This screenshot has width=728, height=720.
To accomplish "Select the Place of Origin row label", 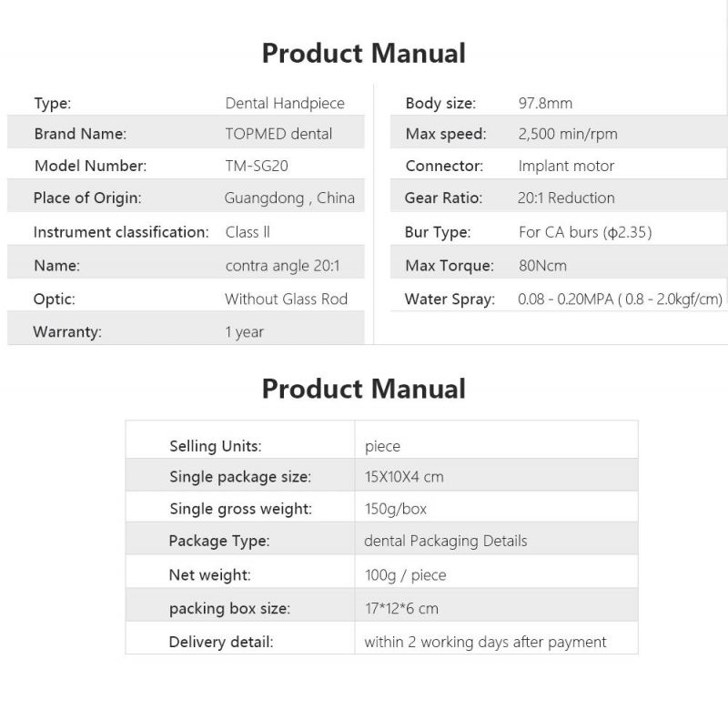I will click(87, 198).
